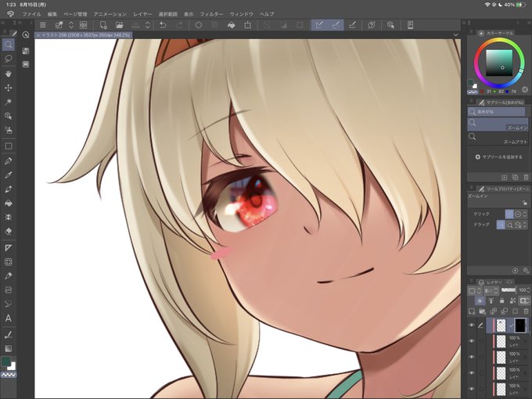This screenshot has width=532, height=399.
Task: Select the Move layer tool
Action: pyautogui.click(x=8, y=88)
